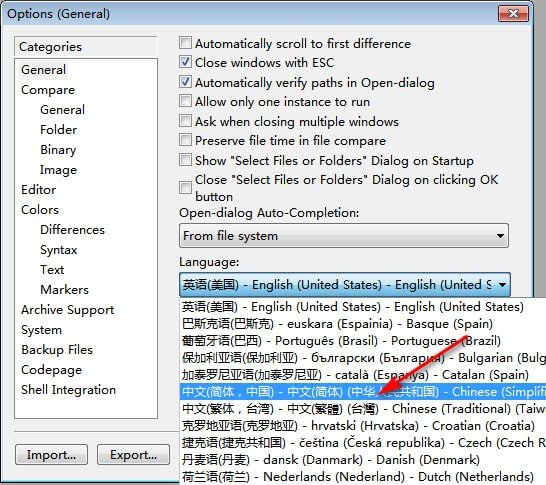Open the Auto-Completion 'From file system' dropdown
The image size is (546, 485).
click(344, 236)
